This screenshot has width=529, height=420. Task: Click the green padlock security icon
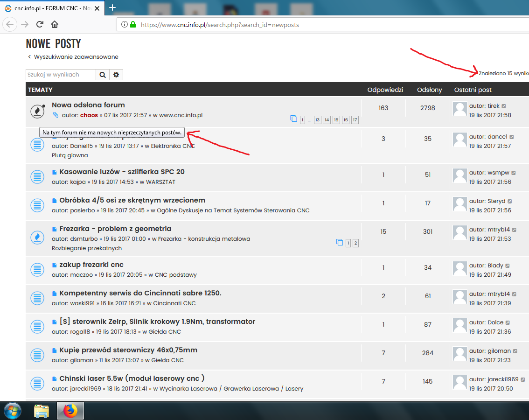coord(133,24)
